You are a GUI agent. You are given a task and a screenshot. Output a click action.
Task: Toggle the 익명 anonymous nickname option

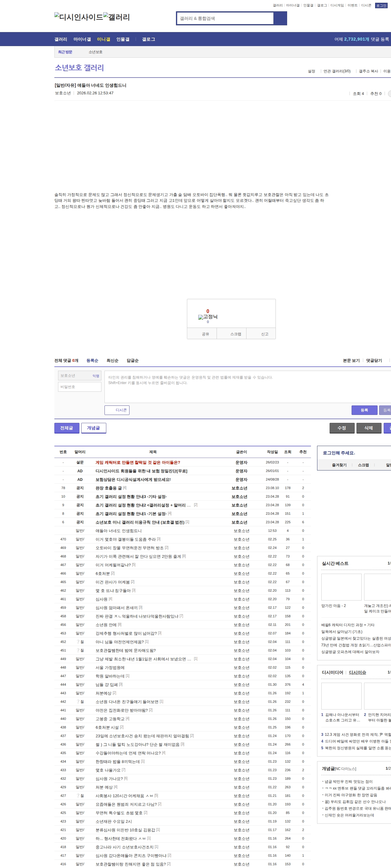click(96, 376)
